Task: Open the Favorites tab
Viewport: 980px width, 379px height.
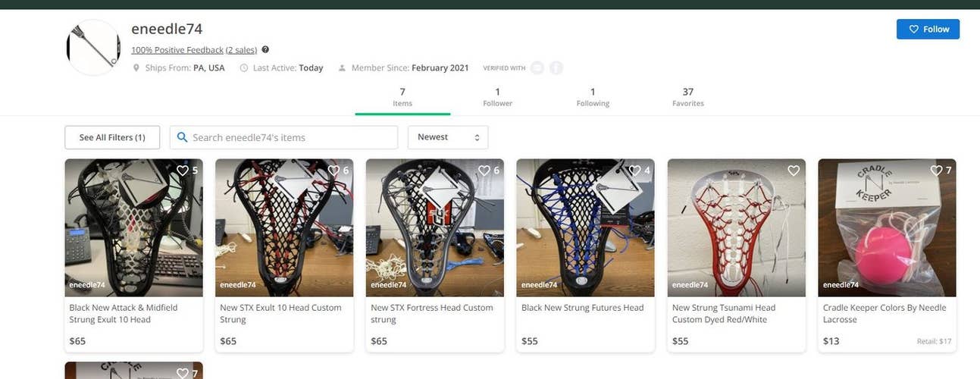Action: click(688, 97)
